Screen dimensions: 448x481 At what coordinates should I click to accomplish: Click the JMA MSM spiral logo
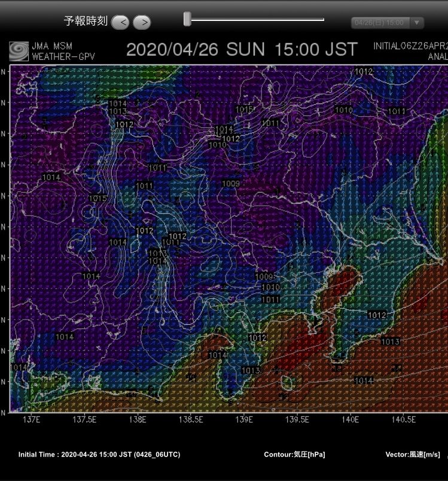(19, 51)
